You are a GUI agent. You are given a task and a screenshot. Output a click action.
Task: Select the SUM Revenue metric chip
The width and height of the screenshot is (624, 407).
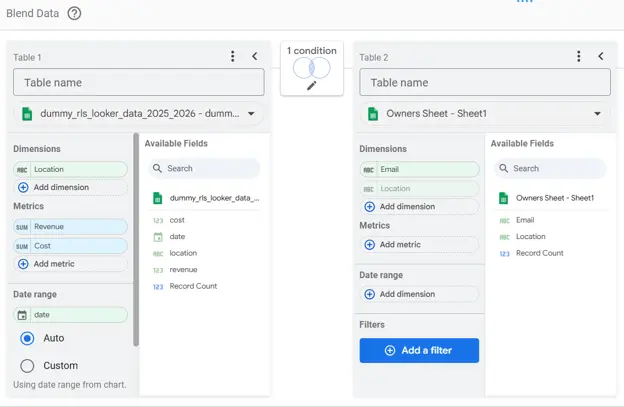(x=70, y=227)
